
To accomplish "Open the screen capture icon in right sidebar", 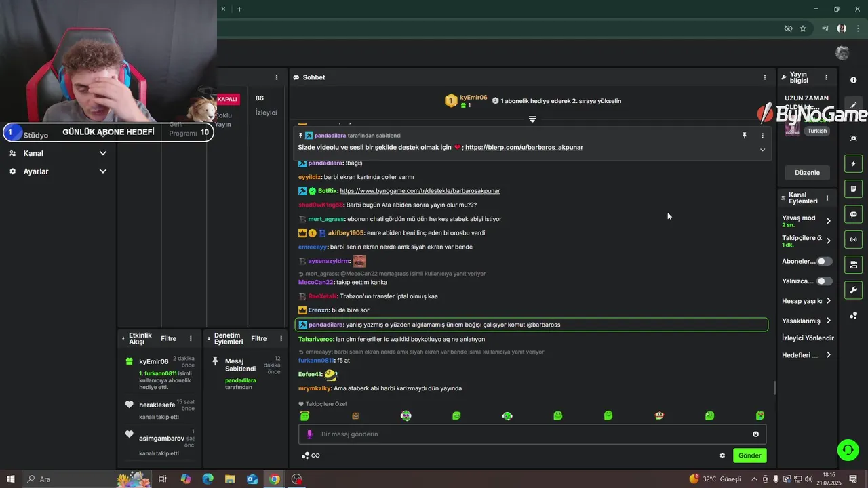I will pyautogui.click(x=853, y=138).
